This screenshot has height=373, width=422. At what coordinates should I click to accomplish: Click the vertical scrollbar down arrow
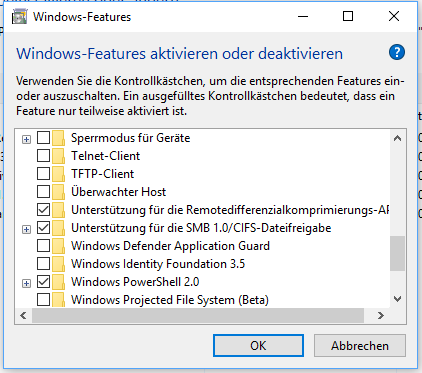(397, 299)
